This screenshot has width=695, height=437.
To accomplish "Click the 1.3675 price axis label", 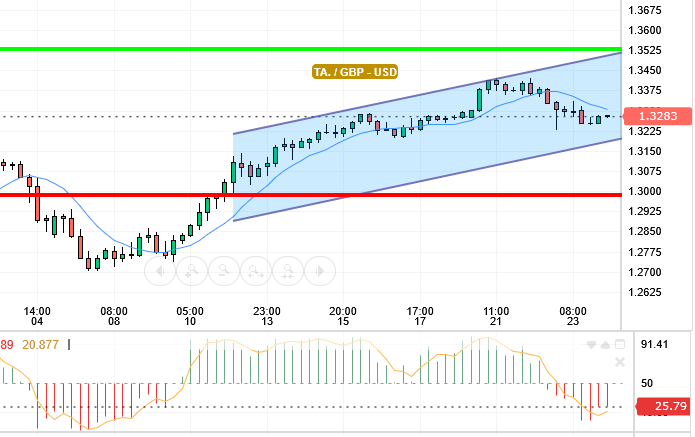I will pyautogui.click(x=645, y=10).
